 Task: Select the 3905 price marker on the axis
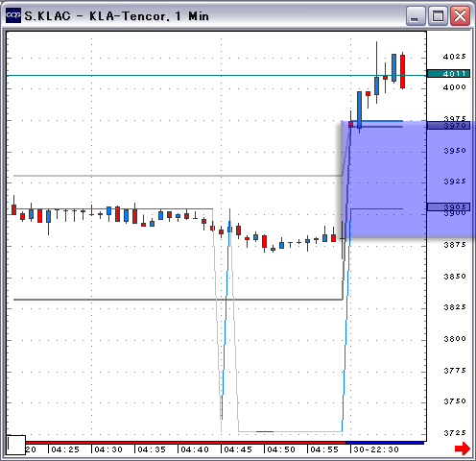pyautogui.click(x=448, y=206)
